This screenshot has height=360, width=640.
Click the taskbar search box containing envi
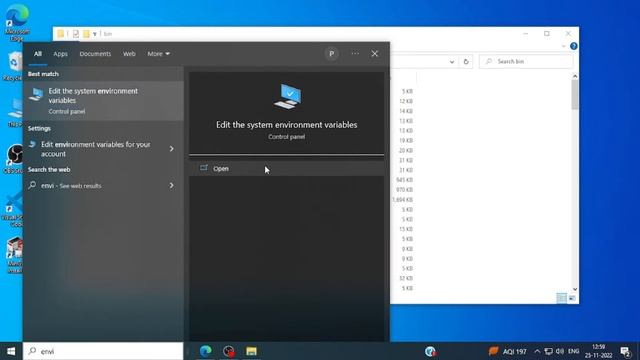coord(103,351)
